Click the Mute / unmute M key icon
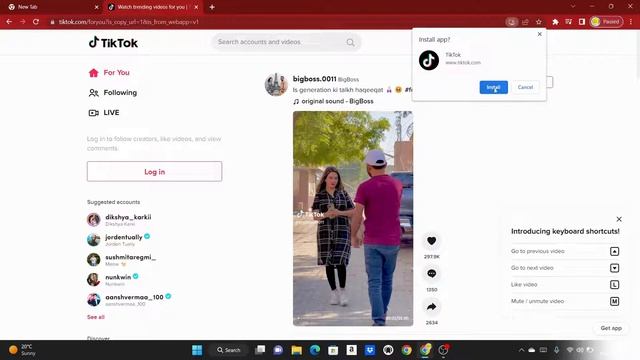Screen dimensions: 640x360 pyautogui.click(x=614, y=302)
